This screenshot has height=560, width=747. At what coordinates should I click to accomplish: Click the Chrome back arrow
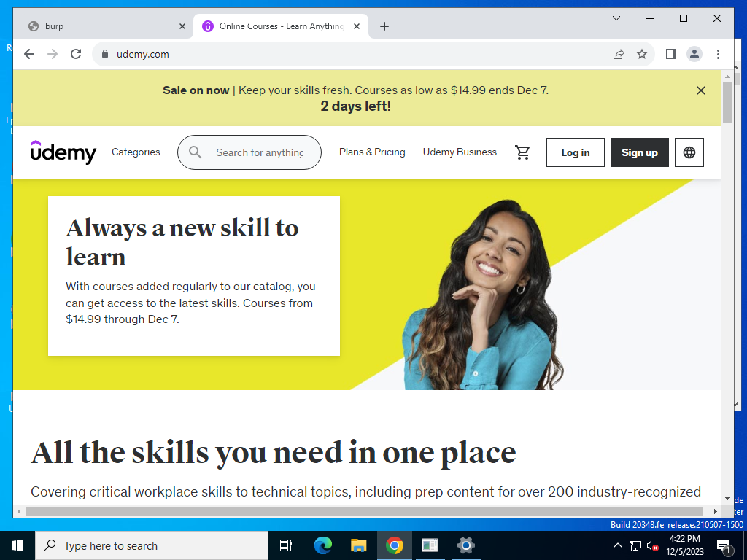29,54
